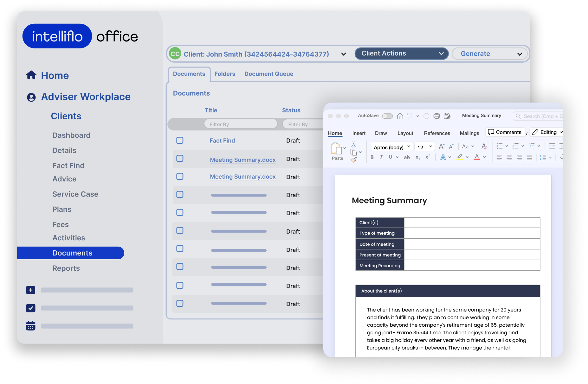Image resolution: width=588 pixels, height=384 pixels.
Task: Click the Cut scissors icon
Action: pyautogui.click(x=353, y=145)
